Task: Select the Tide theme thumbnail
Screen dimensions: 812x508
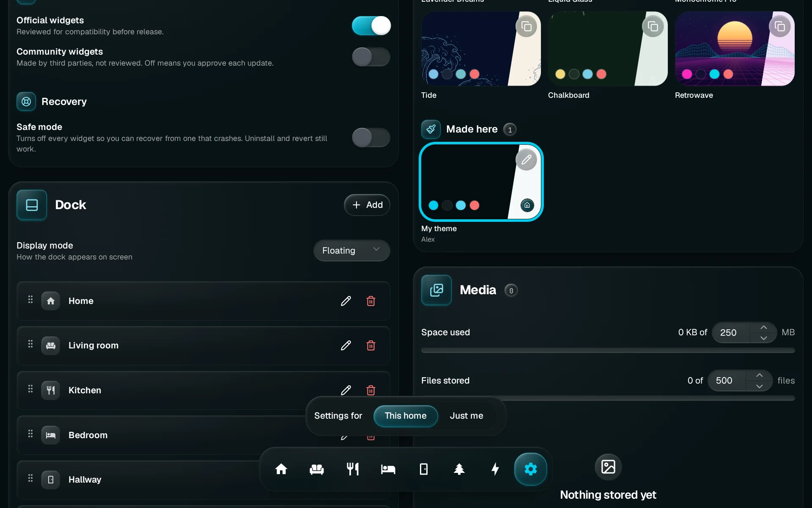Action: pyautogui.click(x=481, y=49)
